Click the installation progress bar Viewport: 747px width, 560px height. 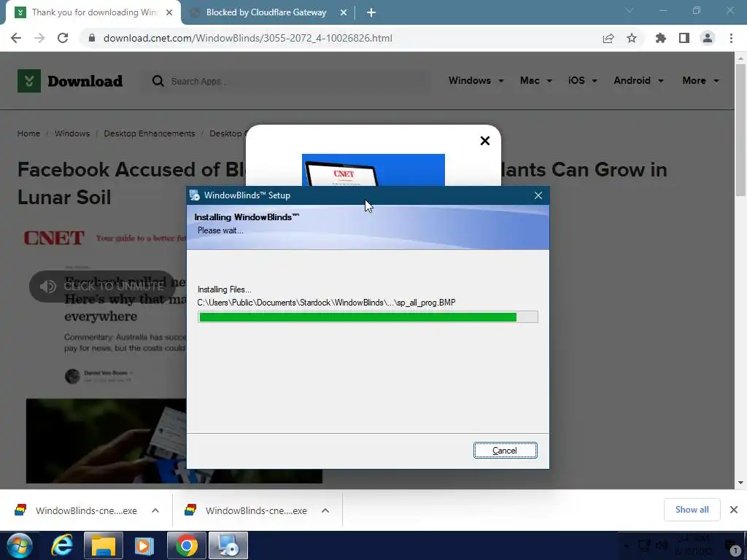368,317
